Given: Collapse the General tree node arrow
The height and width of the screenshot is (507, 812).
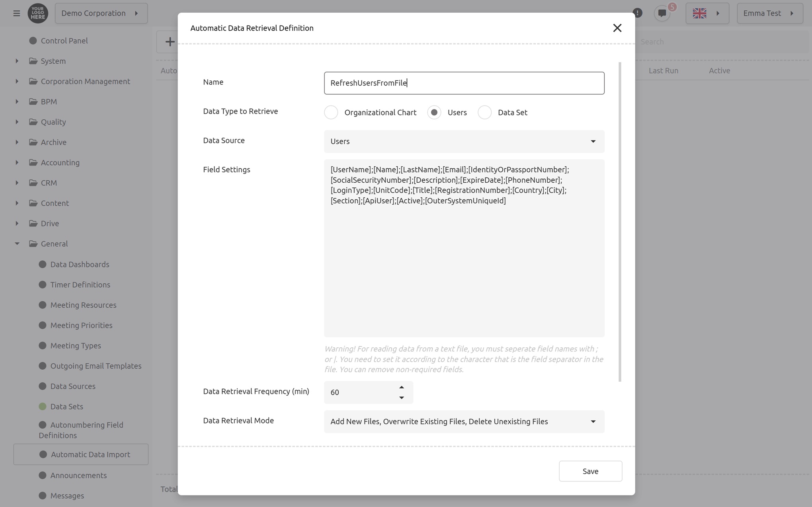Looking at the screenshot, I should 17,244.
